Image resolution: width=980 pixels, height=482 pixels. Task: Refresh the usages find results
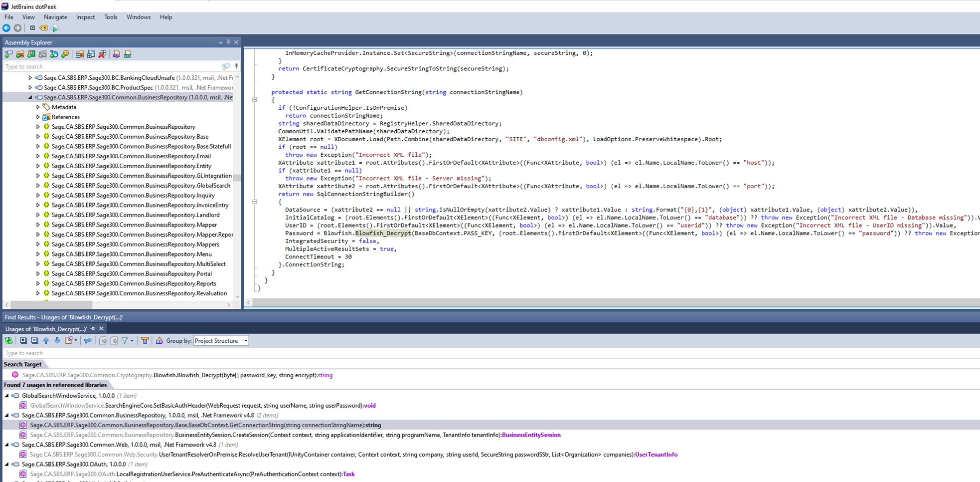coord(8,340)
